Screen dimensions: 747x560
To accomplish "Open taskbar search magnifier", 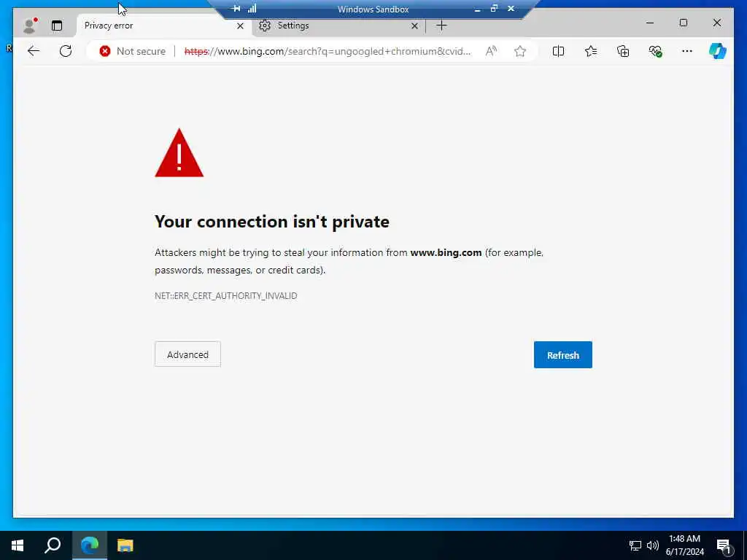I will pyautogui.click(x=53, y=545).
